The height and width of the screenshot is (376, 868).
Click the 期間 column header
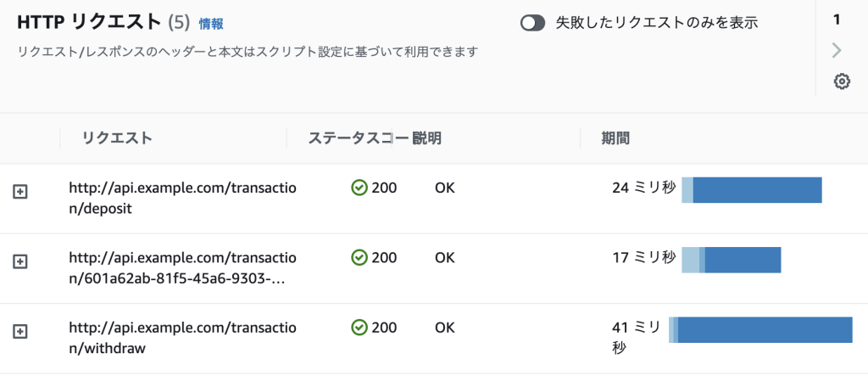[x=615, y=138]
